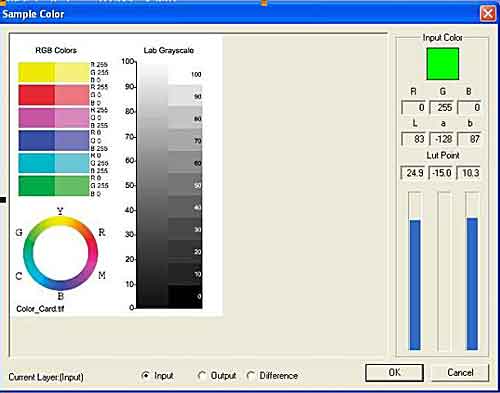
Task: Click the Lab Grayscale gradient strip
Action: click(152, 185)
